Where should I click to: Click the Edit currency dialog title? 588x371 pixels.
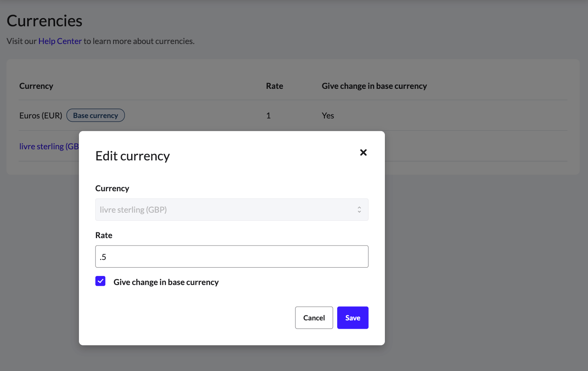132,156
